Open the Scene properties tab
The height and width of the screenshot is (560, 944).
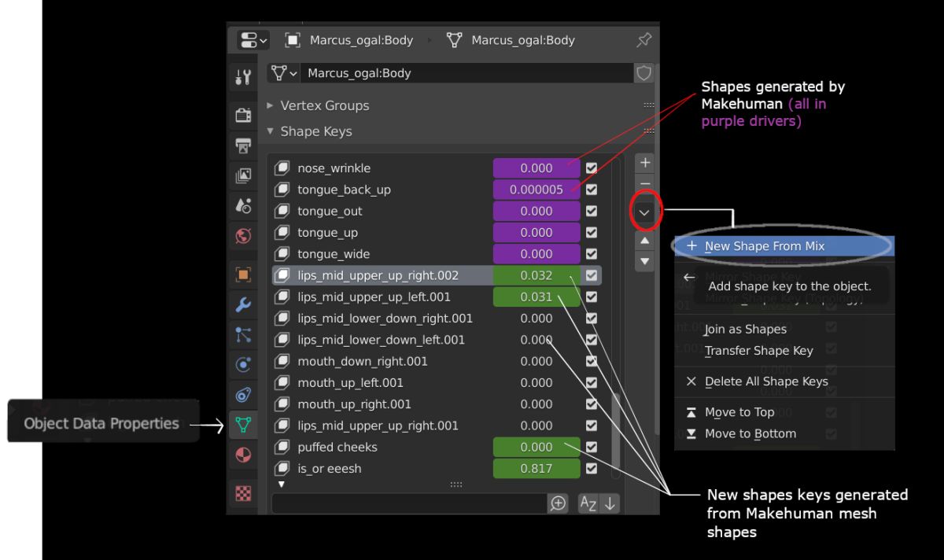point(243,206)
